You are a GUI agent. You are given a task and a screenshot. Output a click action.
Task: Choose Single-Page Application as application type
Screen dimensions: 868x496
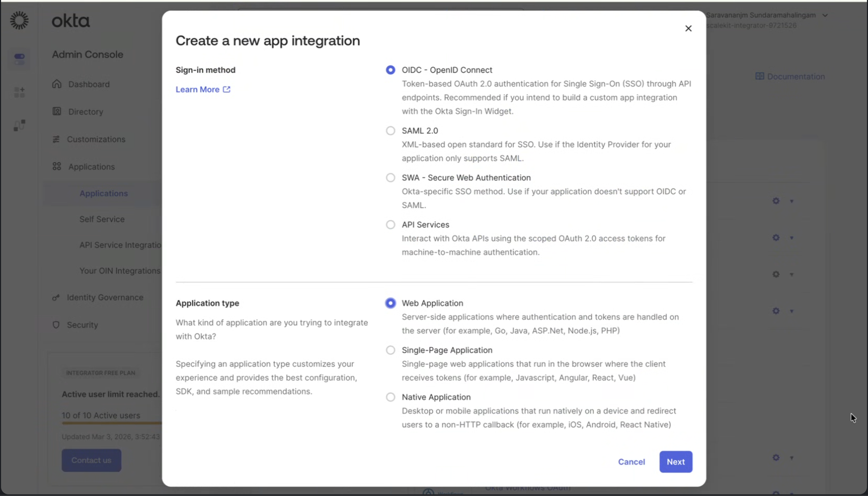pos(391,350)
